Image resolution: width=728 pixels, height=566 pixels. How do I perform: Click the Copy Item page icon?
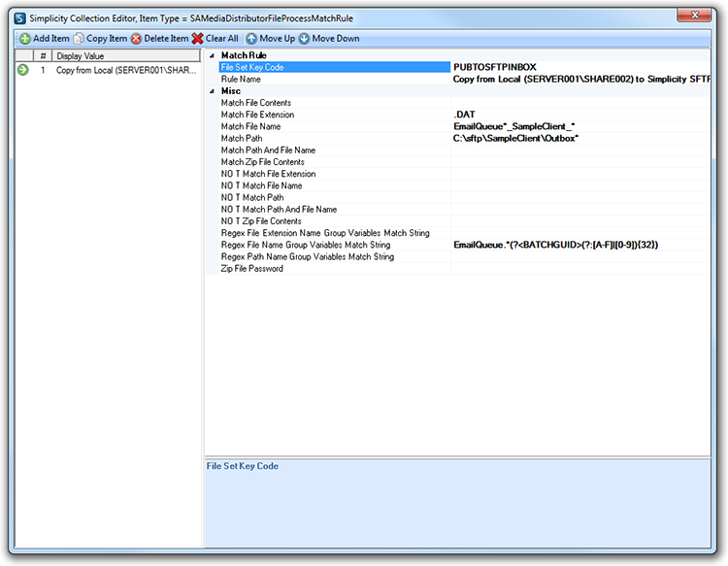[x=79, y=39]
